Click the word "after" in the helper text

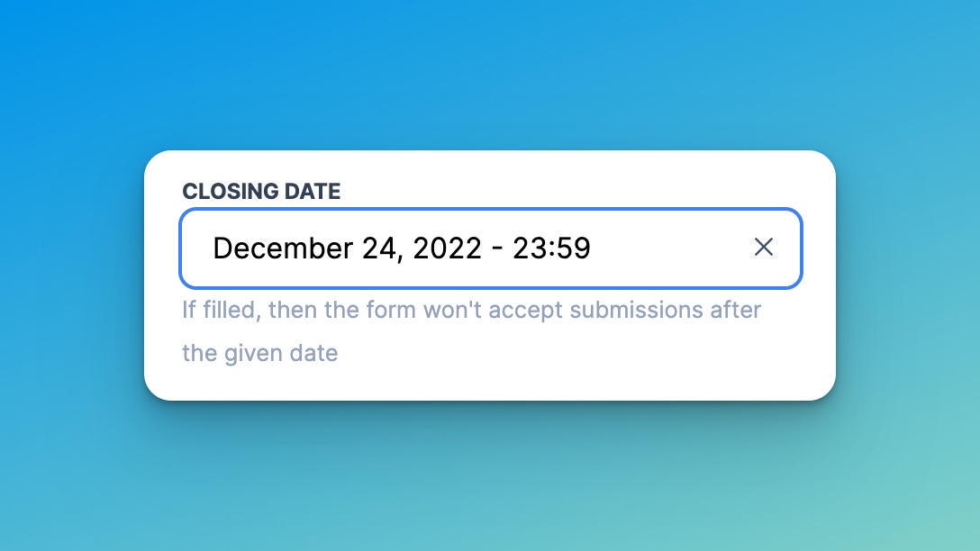(735, 311)
